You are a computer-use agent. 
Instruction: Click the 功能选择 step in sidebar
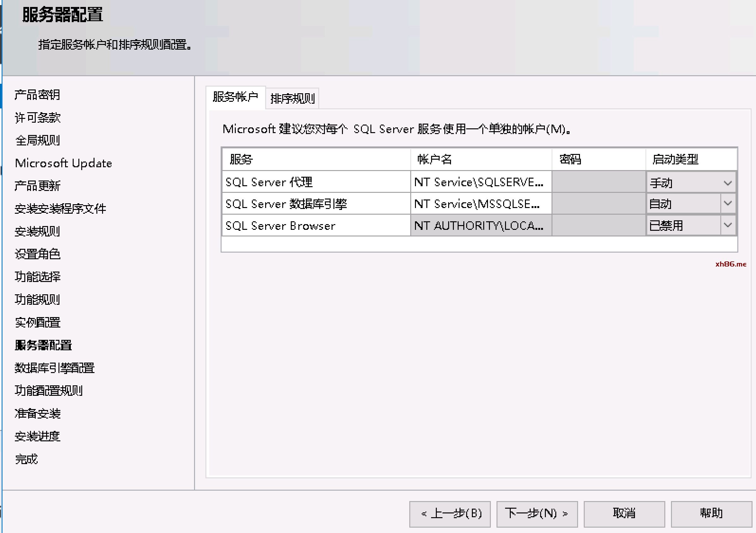pyautogui.click(x=38, y=277)
